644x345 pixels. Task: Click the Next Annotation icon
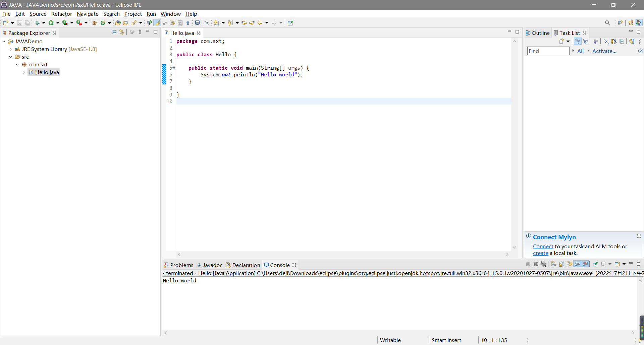216,23
